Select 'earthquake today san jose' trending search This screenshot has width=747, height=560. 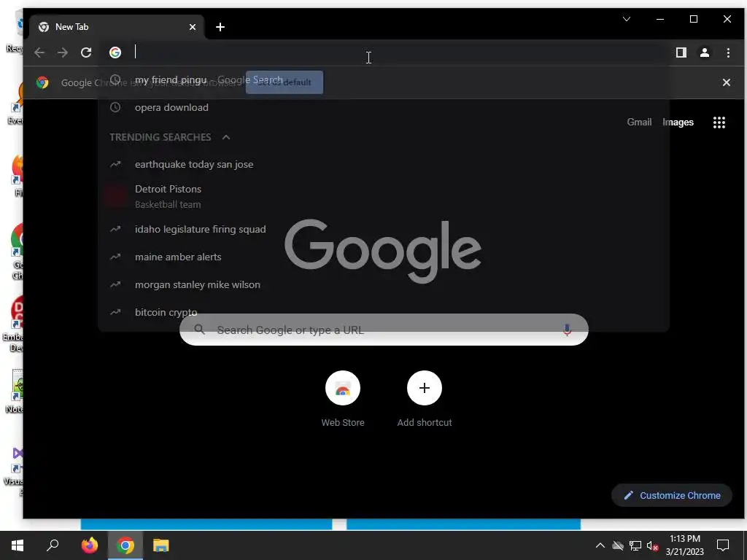click(x=384, y=164)
